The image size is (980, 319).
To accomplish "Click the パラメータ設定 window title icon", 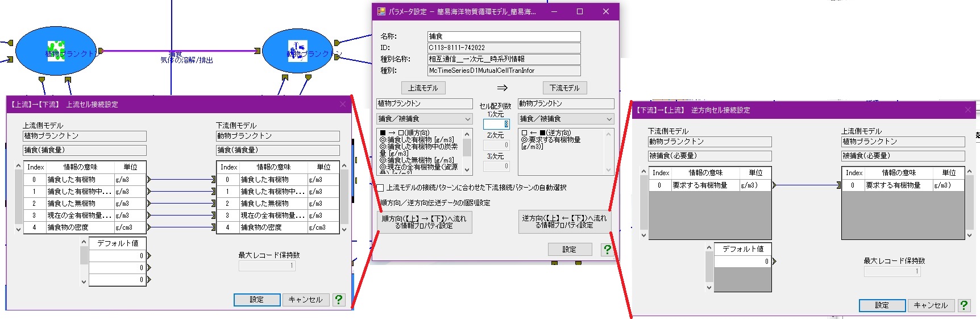I will click(381, 11).
